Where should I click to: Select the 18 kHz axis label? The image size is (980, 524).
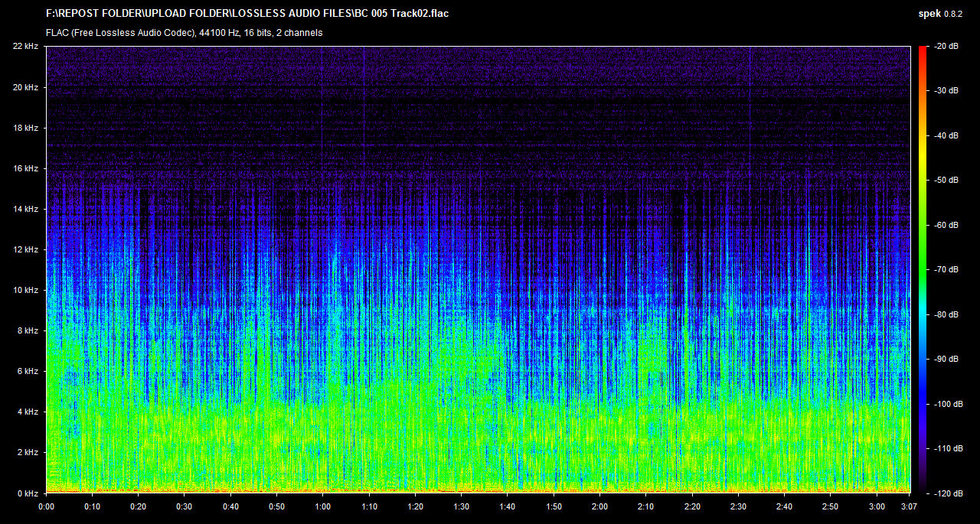(x=25, y=128)
